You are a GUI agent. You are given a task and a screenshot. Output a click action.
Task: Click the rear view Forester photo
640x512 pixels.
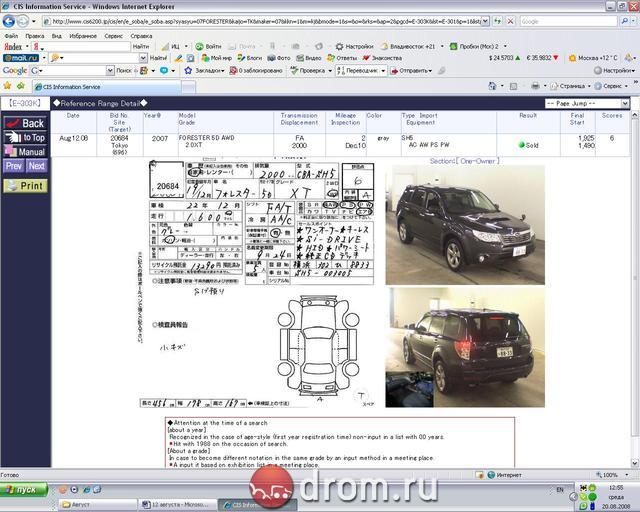(x=465, y=347)
